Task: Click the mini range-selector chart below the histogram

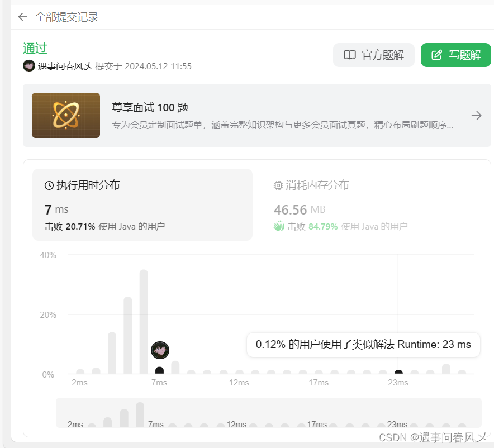Action: (x=268, y=413)
